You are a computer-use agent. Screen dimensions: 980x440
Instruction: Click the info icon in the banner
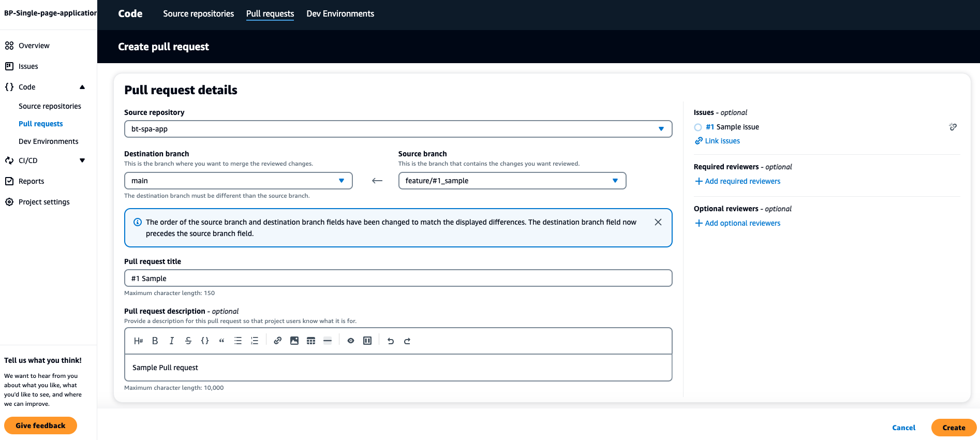click(138, 222)
